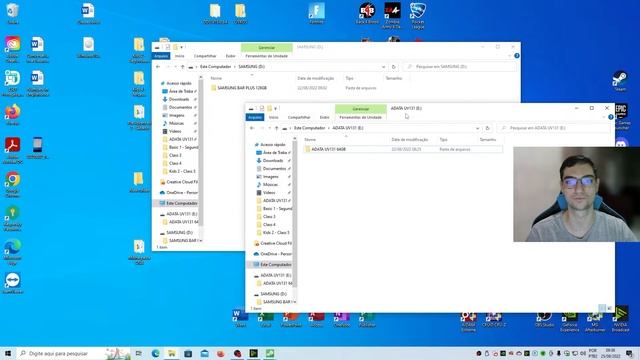Viewport: 640px width, 360px height.
Task: Open the address bar dropdown in SAMSUNG window
Action: pyautogui.click(x=384, y=67)
